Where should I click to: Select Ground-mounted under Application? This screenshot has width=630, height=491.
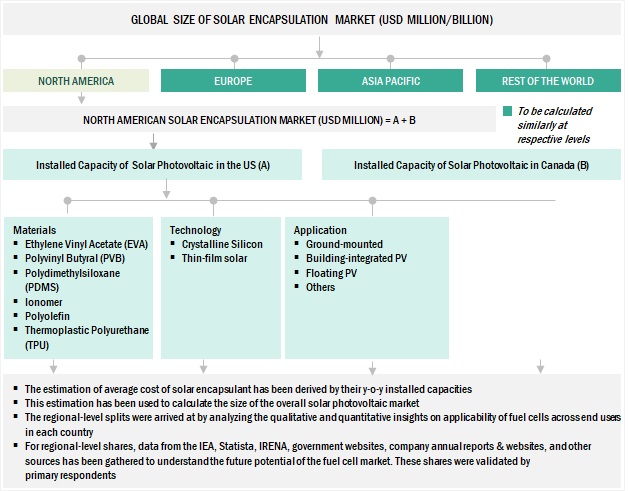344,244
